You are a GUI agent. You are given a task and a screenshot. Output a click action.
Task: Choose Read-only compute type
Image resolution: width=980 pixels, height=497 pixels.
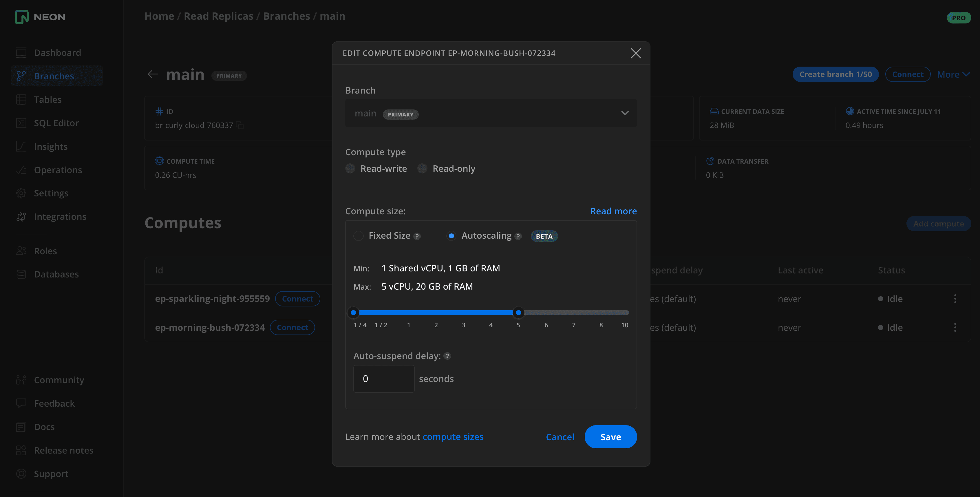point(422,169)
